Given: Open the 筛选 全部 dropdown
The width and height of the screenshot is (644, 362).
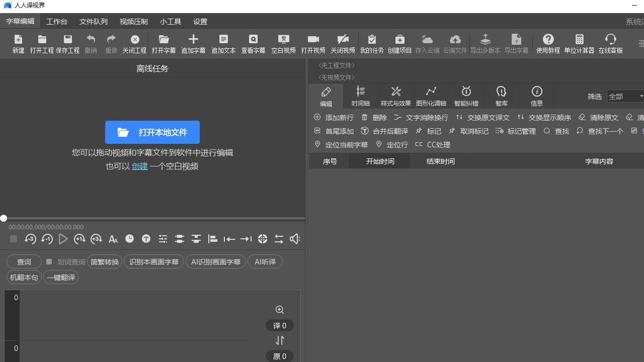Looking at the screenshot, I should (x=626, y=96).
